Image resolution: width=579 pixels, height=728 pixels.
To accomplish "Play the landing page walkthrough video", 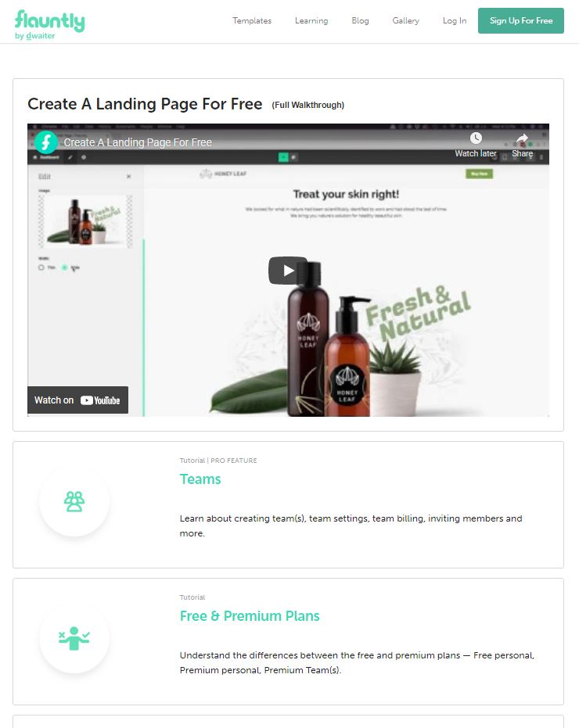I will point(288,271).
